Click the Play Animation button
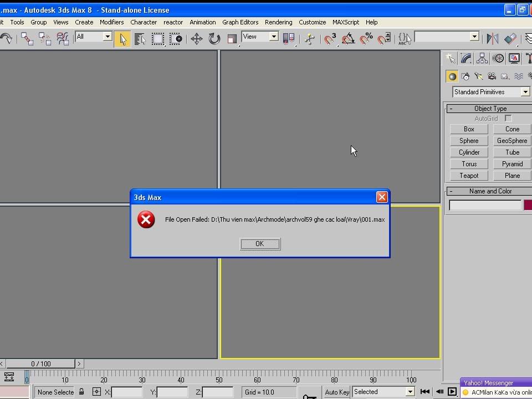The width and height of the screenshot is (532, 399). point(452,392)
